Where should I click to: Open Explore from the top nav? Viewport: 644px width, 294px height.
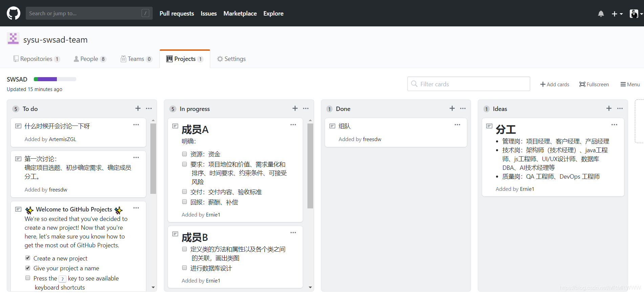[x=274, y=14]
